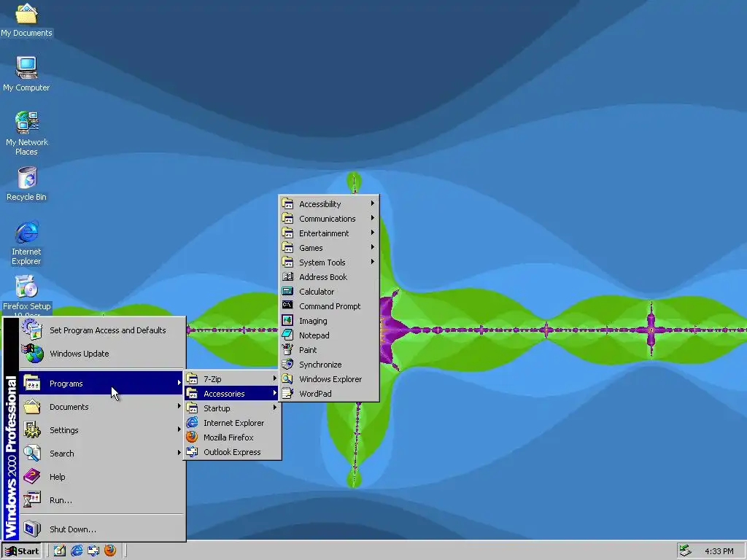
Task: Click the system tray network icon
Action: 685,551
